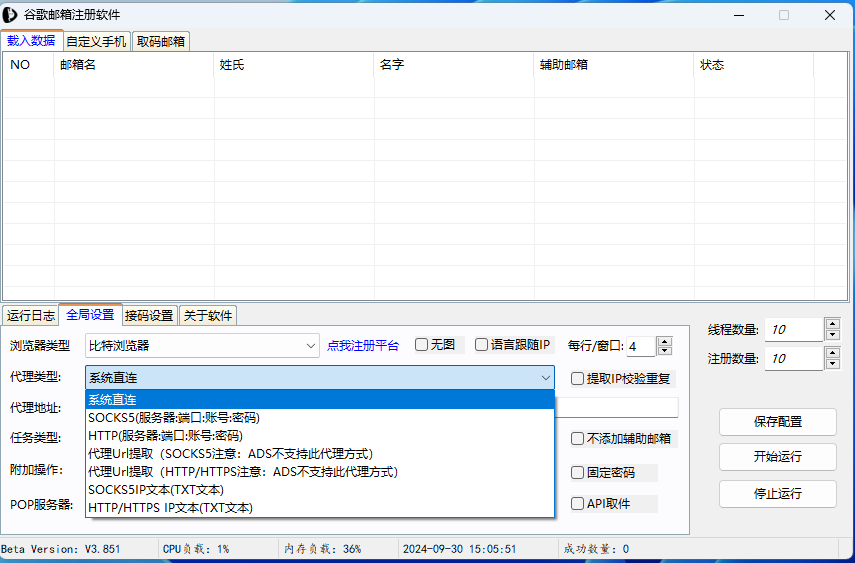
Task: Open the 关于软件 tab
Action: 208,315
